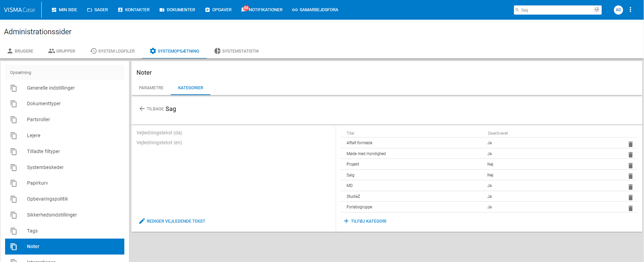This screenshot has height=262, width=644.
Task: Click the copy icon beside Partsroller
Action: [14, 119]
